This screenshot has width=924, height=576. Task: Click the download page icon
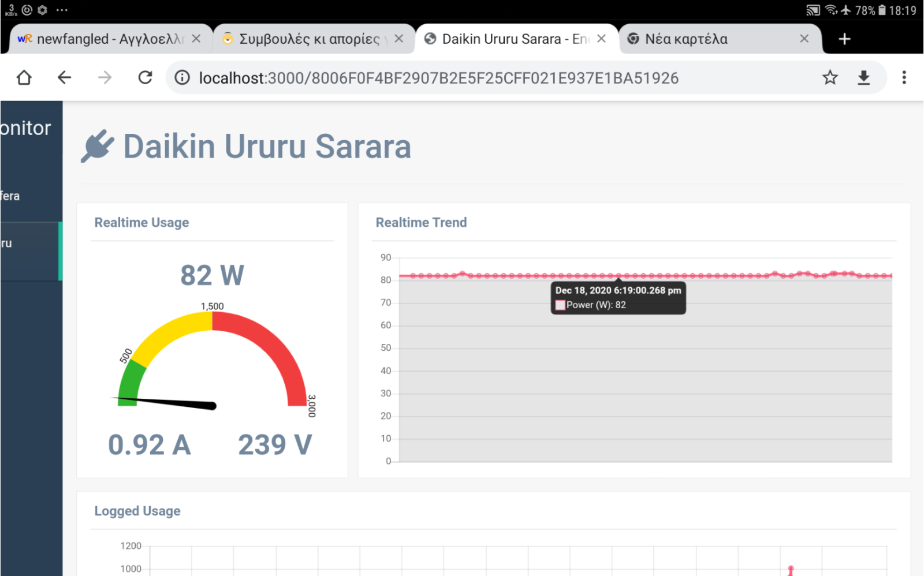point(863,77)
